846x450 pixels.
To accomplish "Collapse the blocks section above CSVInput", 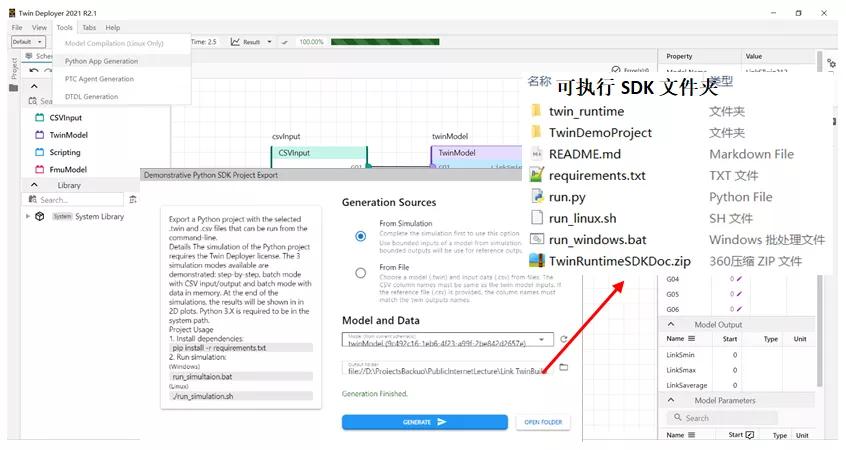I will 34,86.
